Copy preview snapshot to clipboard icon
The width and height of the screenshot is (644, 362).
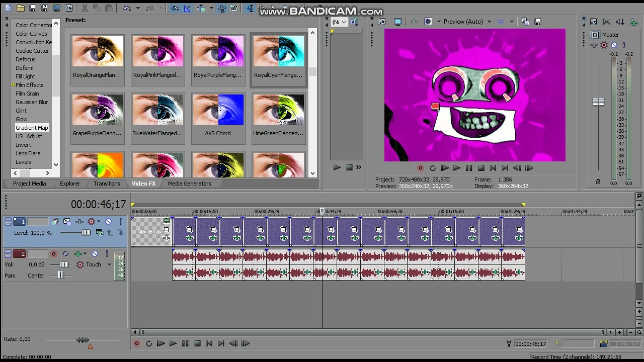pyautogui.click(x=525, y=22)
